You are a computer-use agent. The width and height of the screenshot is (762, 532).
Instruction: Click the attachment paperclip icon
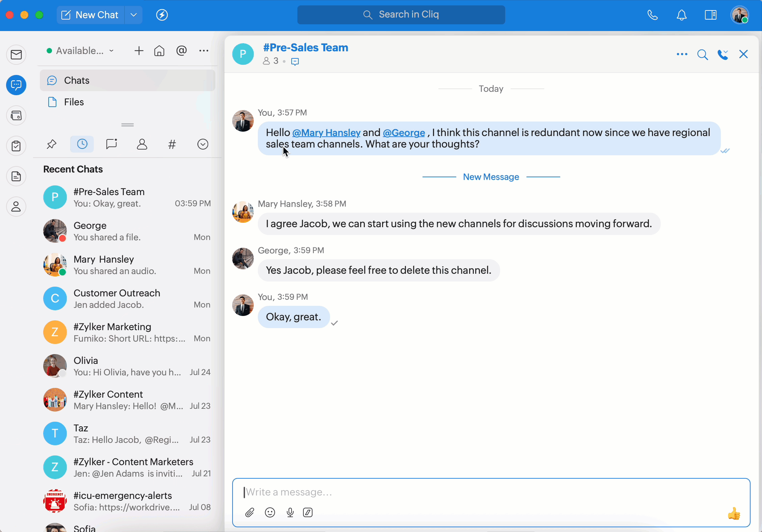(249, 512)
